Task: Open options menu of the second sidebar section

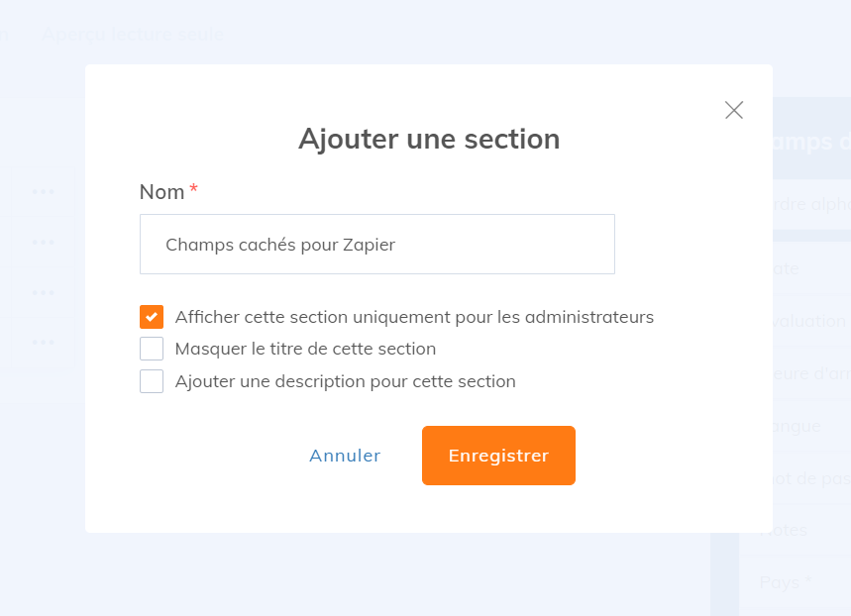Action: click(42, 240)
